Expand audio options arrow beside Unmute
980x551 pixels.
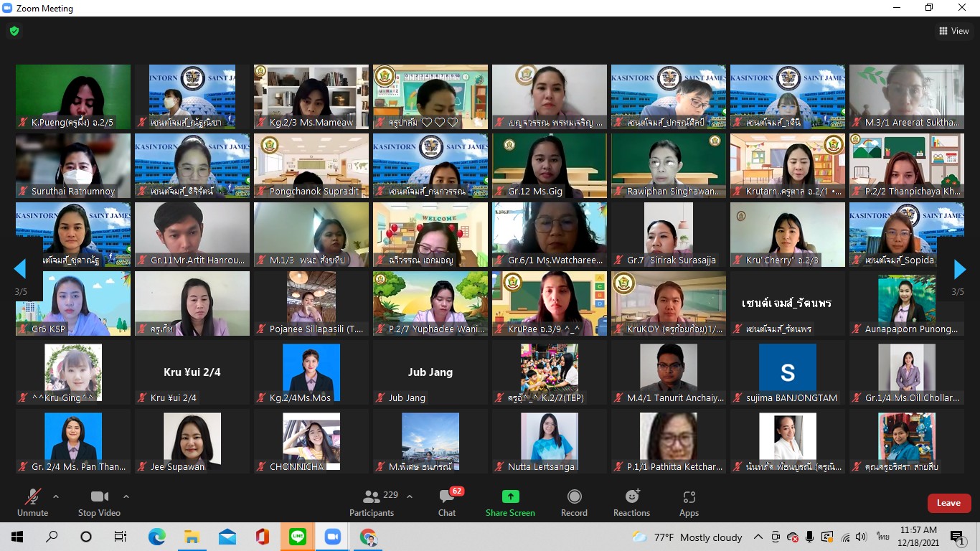56,496
